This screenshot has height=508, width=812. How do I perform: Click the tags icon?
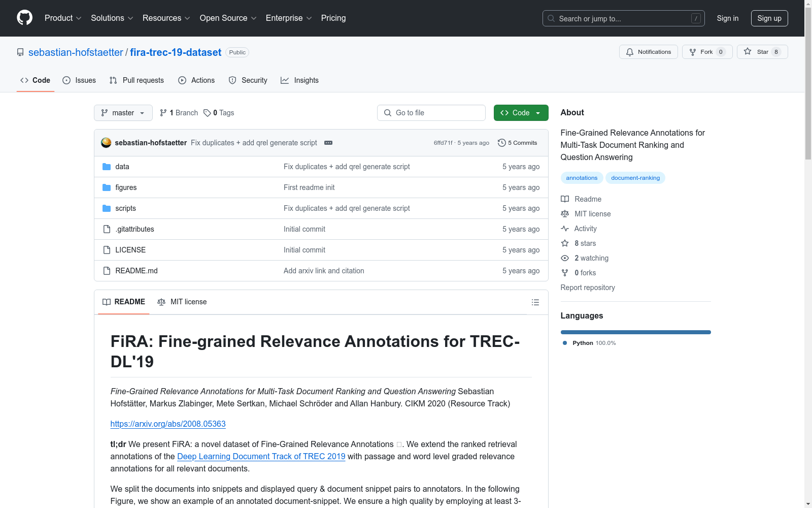207,113
